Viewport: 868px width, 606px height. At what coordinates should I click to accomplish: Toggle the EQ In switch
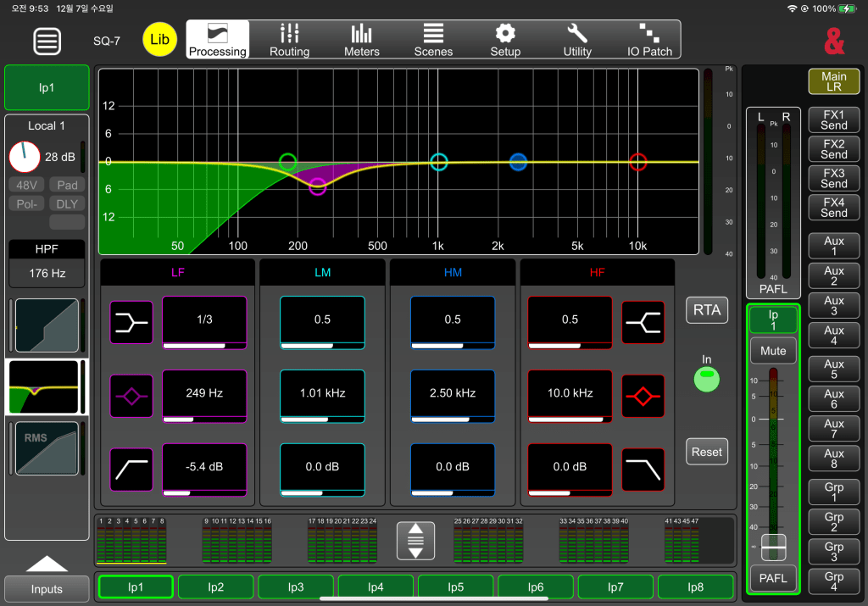706,378
